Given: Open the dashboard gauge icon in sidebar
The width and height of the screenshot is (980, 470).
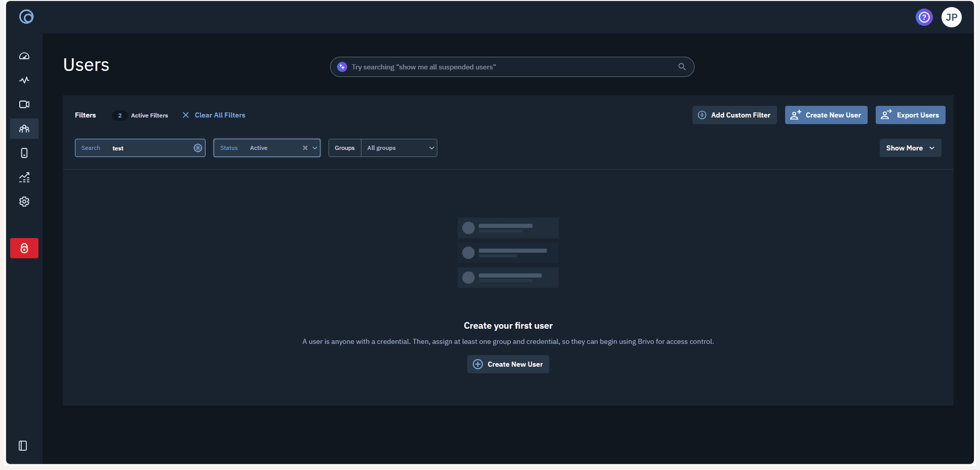Looking at the screenshot, I should [24, 56].
